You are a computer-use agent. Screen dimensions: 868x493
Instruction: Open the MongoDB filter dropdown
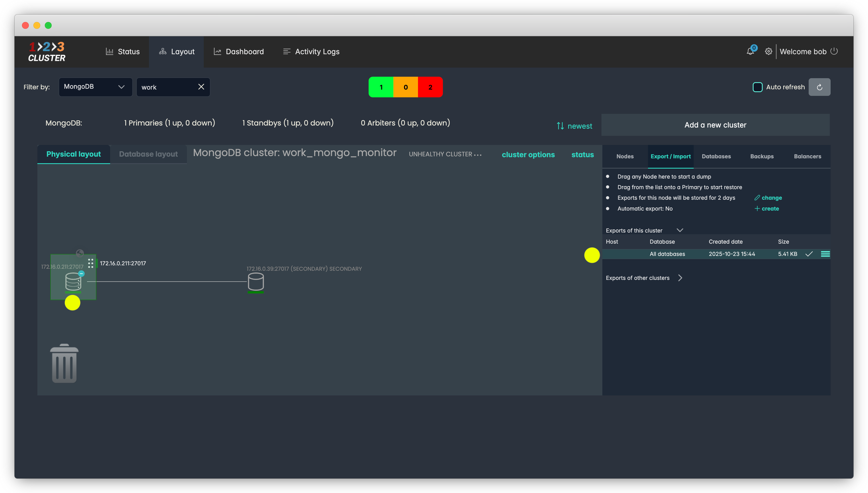[96, 87]
